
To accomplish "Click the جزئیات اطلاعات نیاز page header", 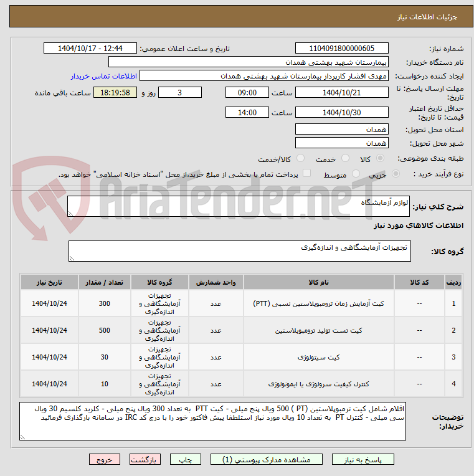I will (427, 17).
